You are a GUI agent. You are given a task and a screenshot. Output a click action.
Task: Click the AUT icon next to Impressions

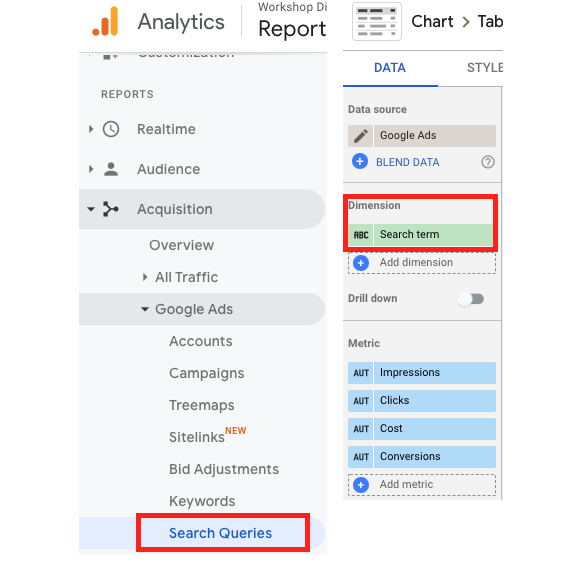(361, 373)
